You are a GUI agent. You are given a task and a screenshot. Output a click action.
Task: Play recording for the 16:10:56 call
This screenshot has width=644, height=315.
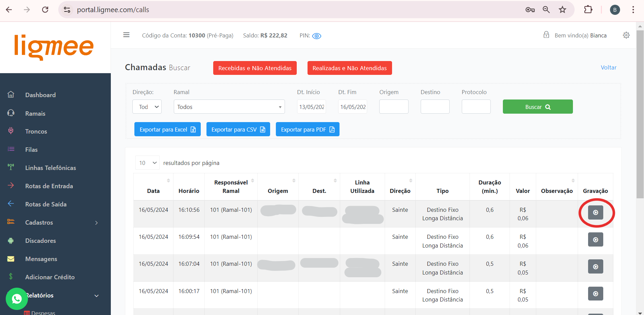(x=595, y=212)
